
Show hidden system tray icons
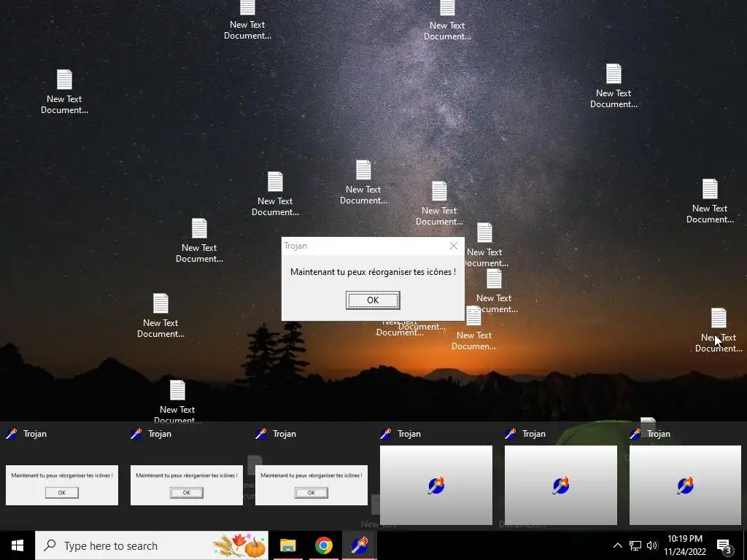pos(617,545)
